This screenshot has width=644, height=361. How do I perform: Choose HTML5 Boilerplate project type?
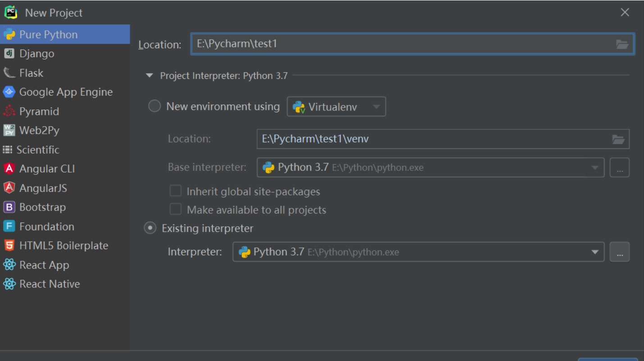point(65,246)
